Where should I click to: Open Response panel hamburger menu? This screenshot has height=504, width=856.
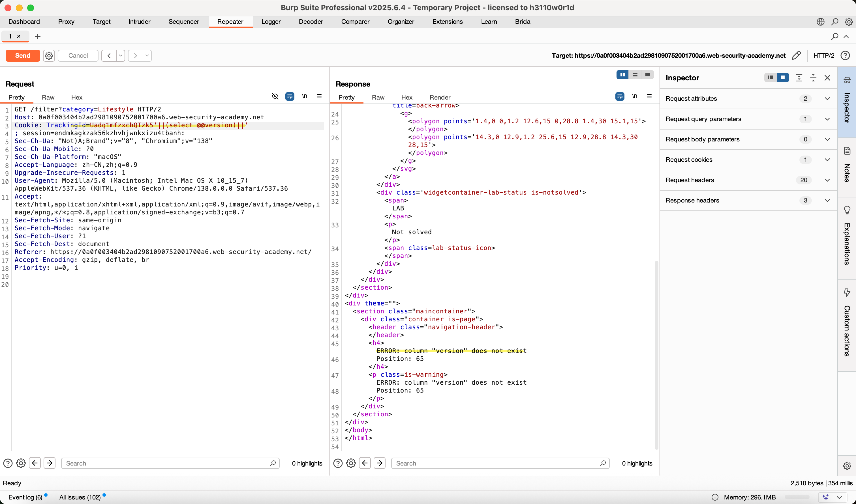tap(649, 96)
